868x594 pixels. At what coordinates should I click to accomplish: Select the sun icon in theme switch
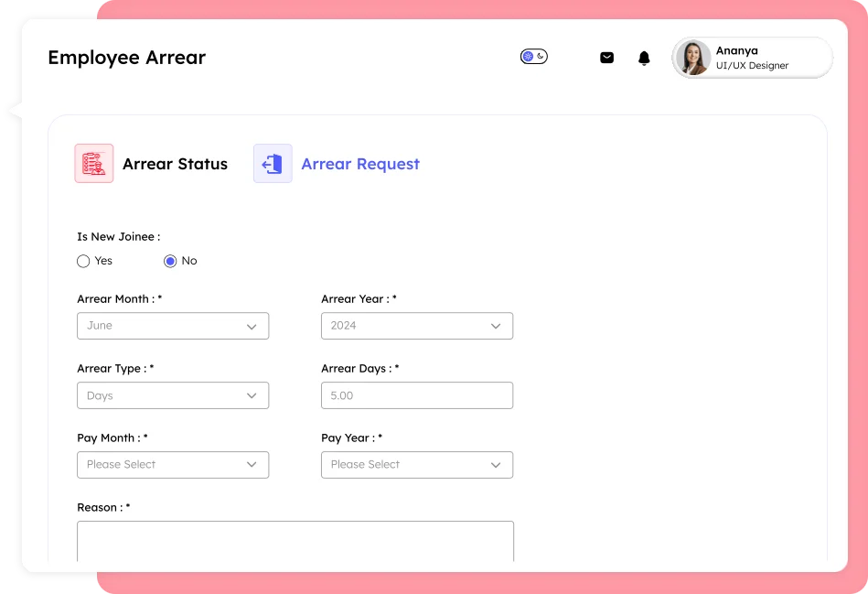click(528, 56)
